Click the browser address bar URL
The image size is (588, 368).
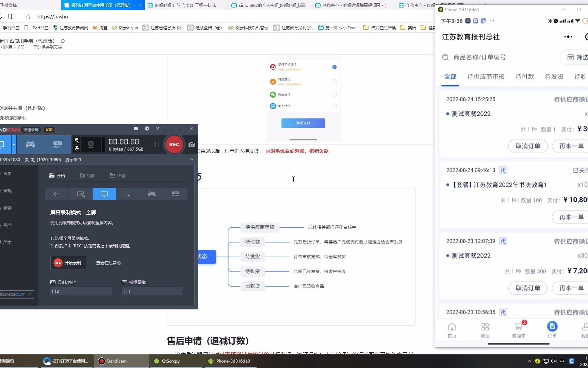point(53,16)
